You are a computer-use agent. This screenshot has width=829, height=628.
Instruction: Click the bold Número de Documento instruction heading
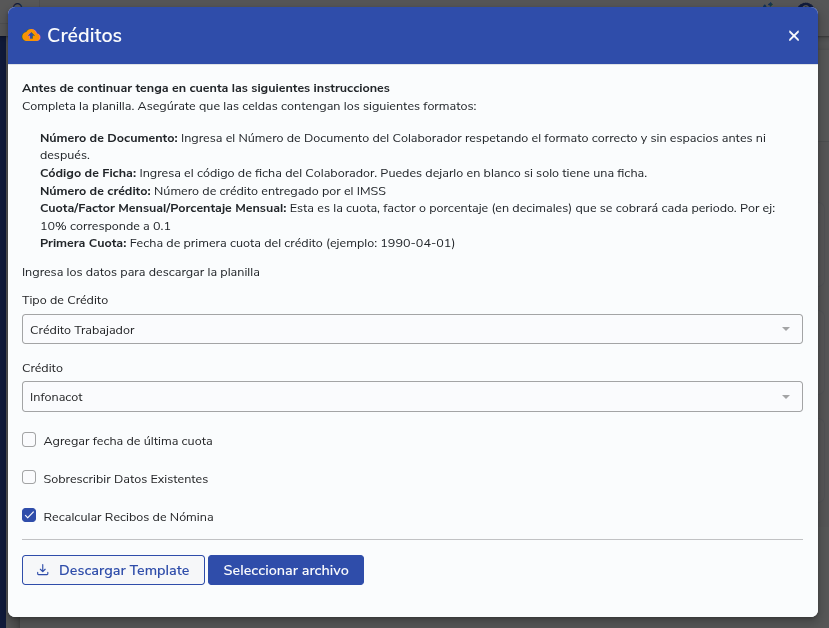(108, 137)
